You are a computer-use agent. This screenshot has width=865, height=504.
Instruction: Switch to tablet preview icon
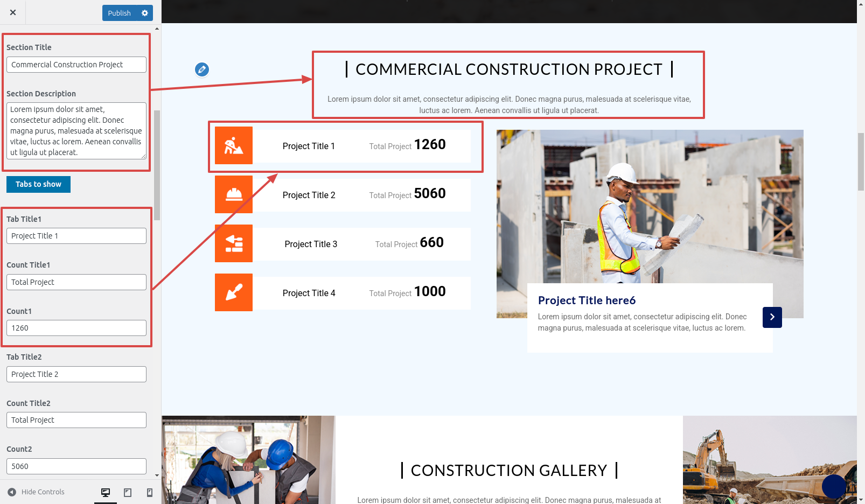128,492
